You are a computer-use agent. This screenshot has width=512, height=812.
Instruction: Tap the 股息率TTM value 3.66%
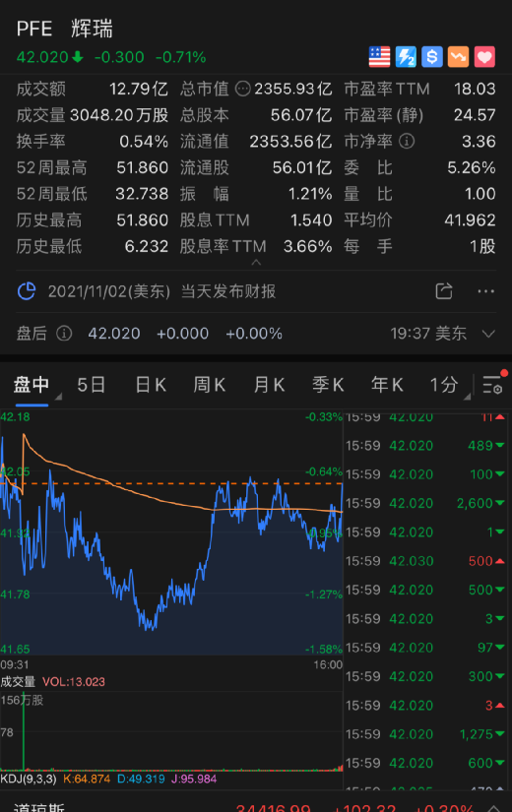pos(308,246)
